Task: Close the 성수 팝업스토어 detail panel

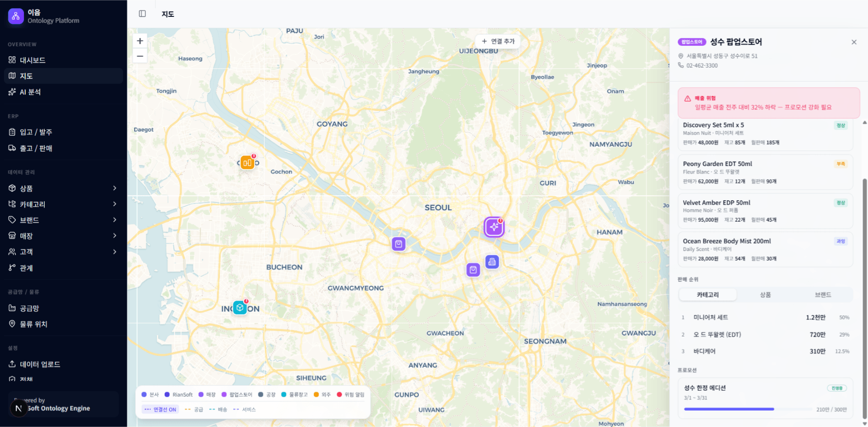Action: (854, 42)
